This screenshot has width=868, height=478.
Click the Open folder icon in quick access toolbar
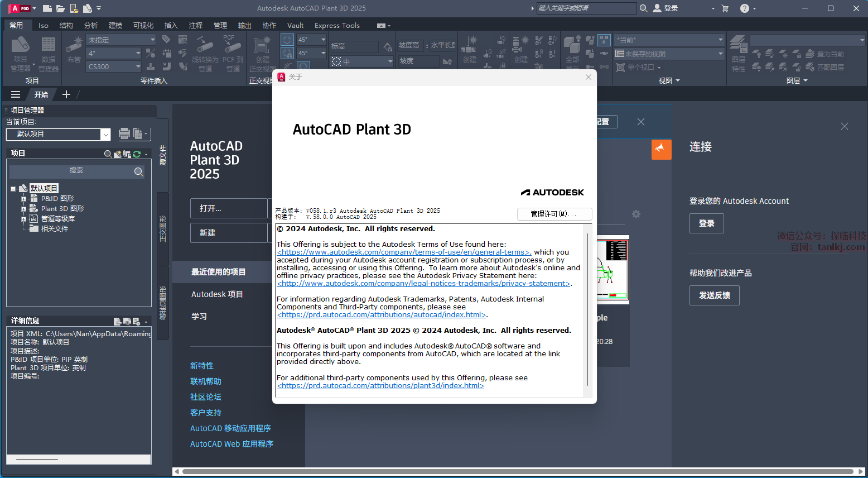(61, 8)
